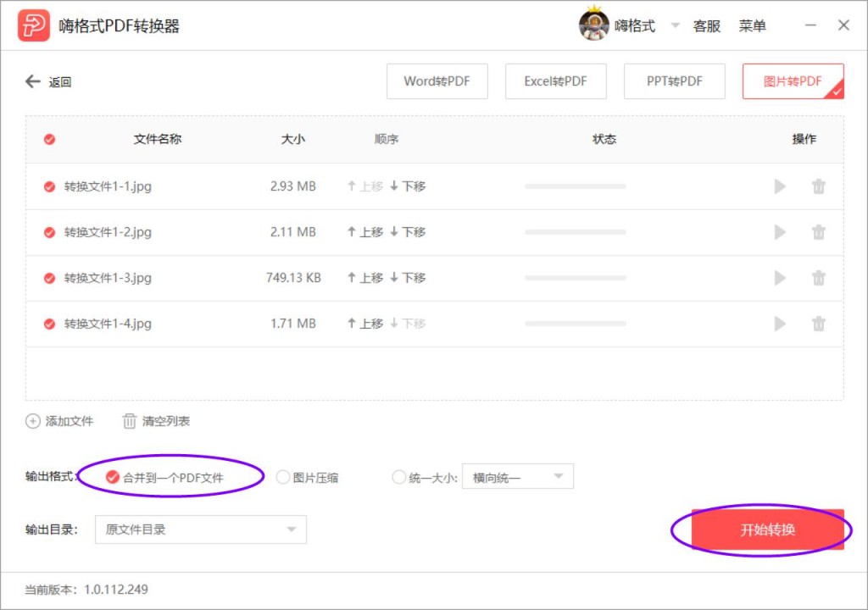This screenshot has width=868, height=610.
Task: Open the 横向统一 size dropdown
Action: [518, 477]
